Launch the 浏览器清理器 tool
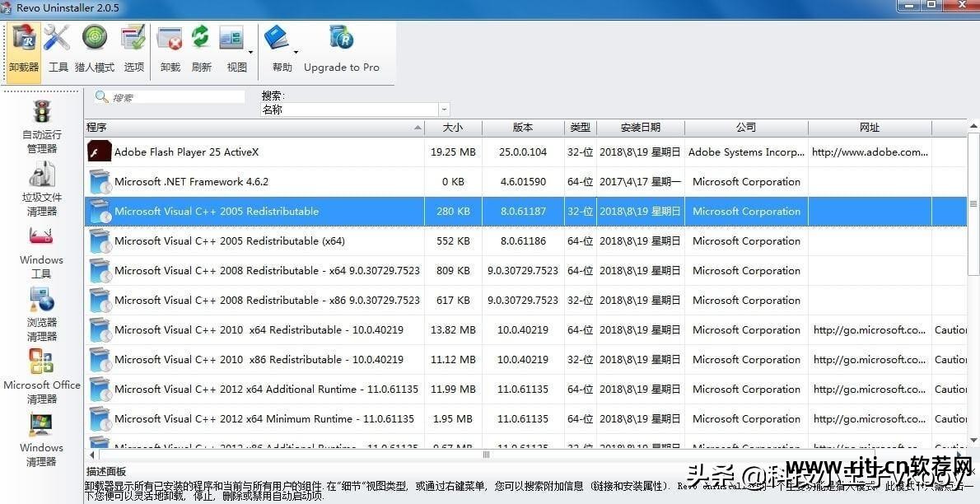Viewport: 980px width, 504px height. click(x=41, y=311)
